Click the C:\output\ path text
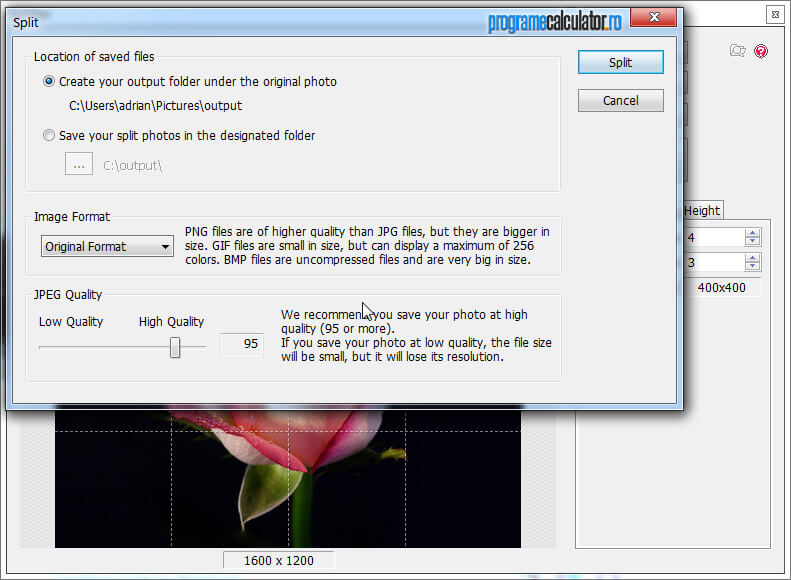 pyautogui.click(x=133, y=165)
